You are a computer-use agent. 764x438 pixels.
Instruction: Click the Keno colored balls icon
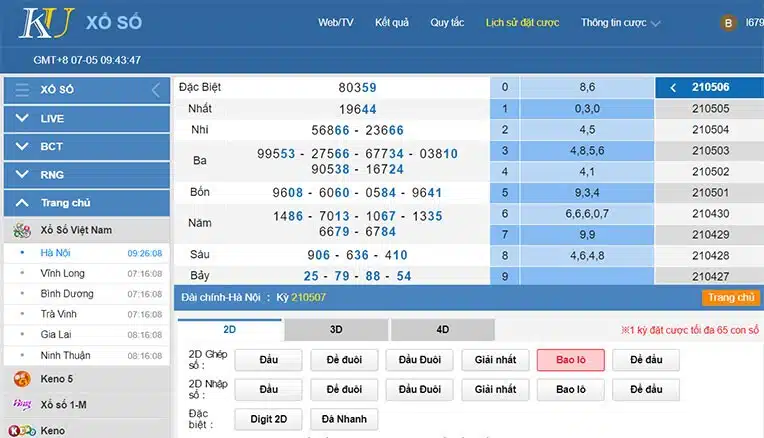click(22, 431)
